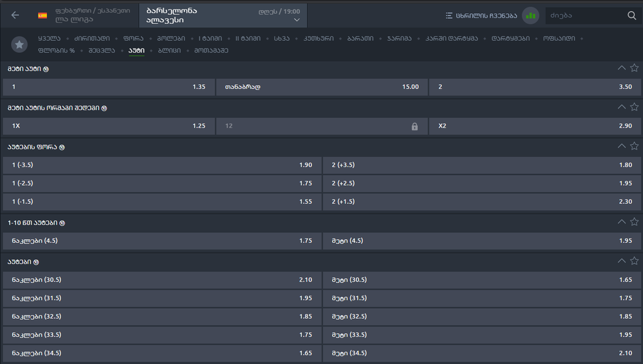Click the ძიება search field
The height and width of the screenshot is (364, 643).
(x=586, y=16)
